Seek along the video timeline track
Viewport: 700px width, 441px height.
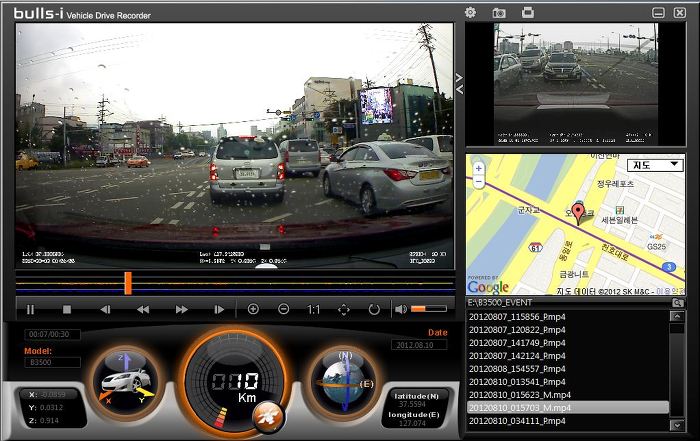[x=235, y=283]
